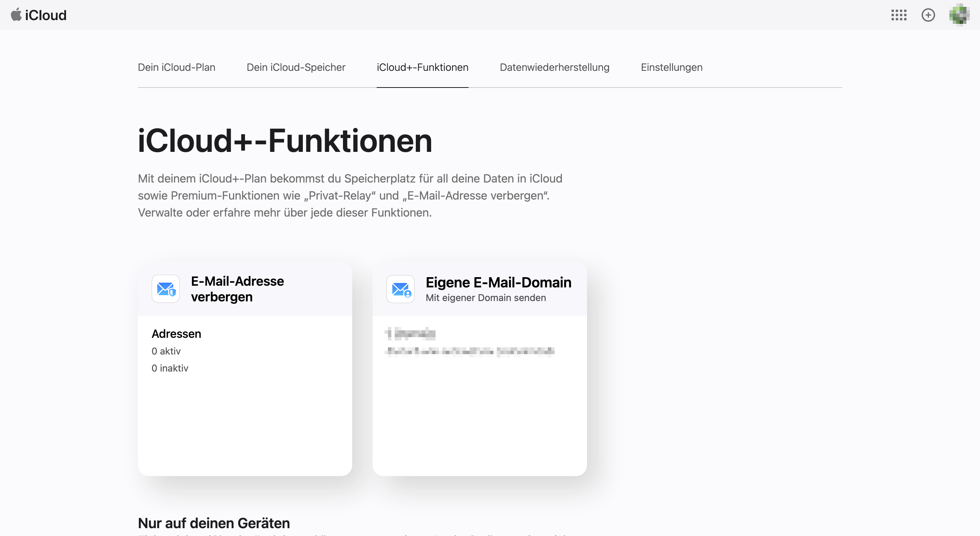
Task: Click the '0 inaktiv' text
Action: tap(170, 368)
